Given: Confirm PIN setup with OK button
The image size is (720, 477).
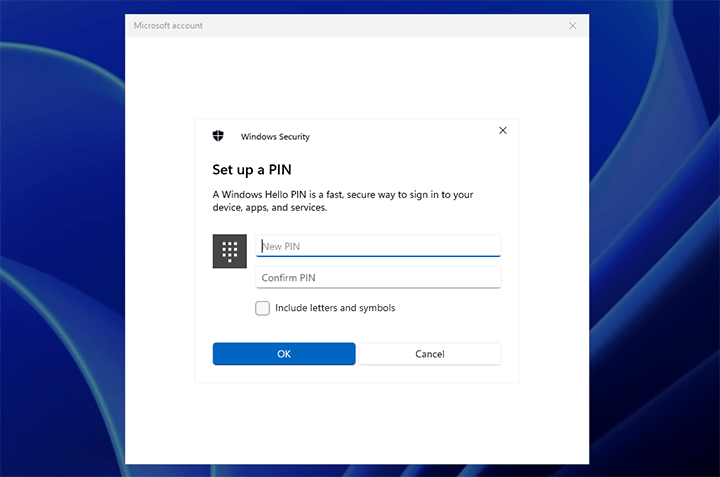Looking at the screenshot, I should pos(284,354).
